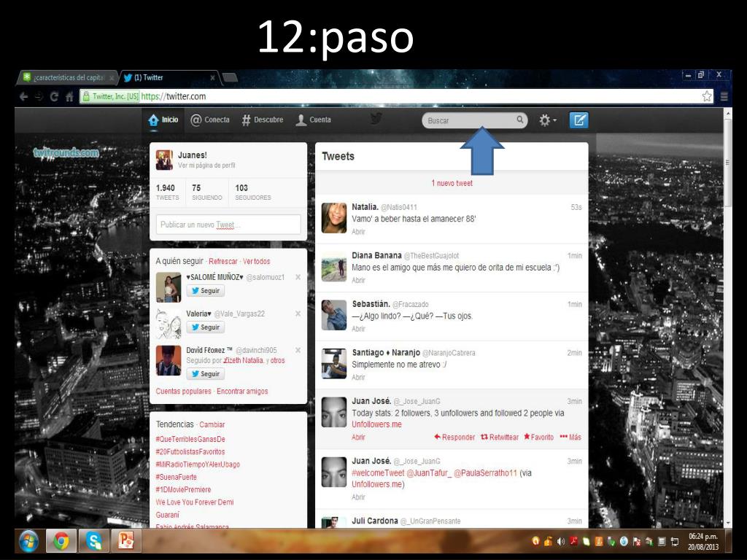
Task: Click the Twitter bird logo in navbar
Action: coord(376,120)
